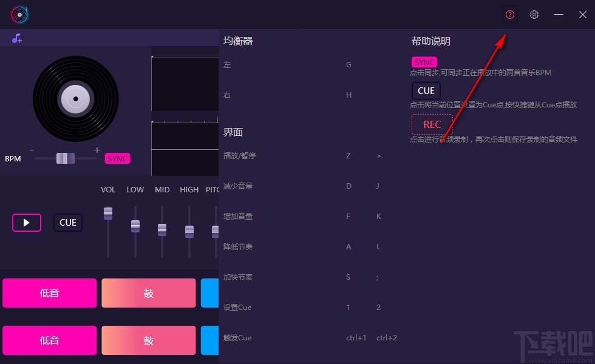Start recording with the REC button

tap(432, 124)
